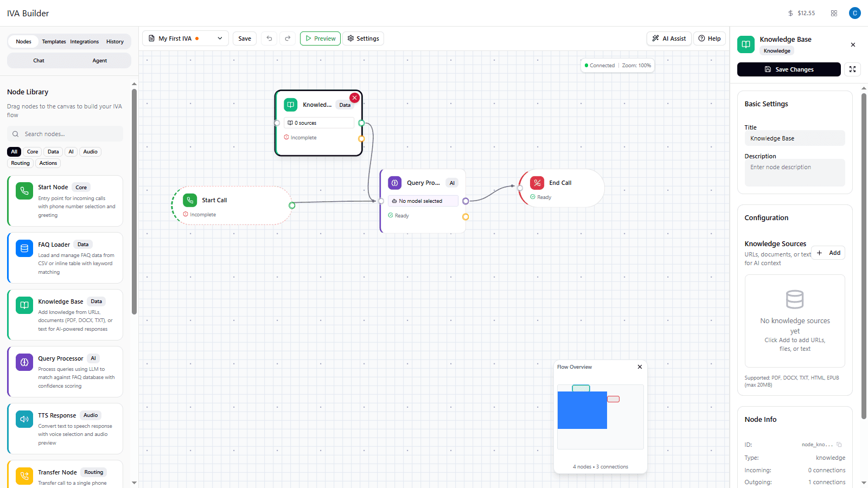This screenshot has width=868, height=488.
Task: Open the My First IVA flow selector
Action: point(185,38)
